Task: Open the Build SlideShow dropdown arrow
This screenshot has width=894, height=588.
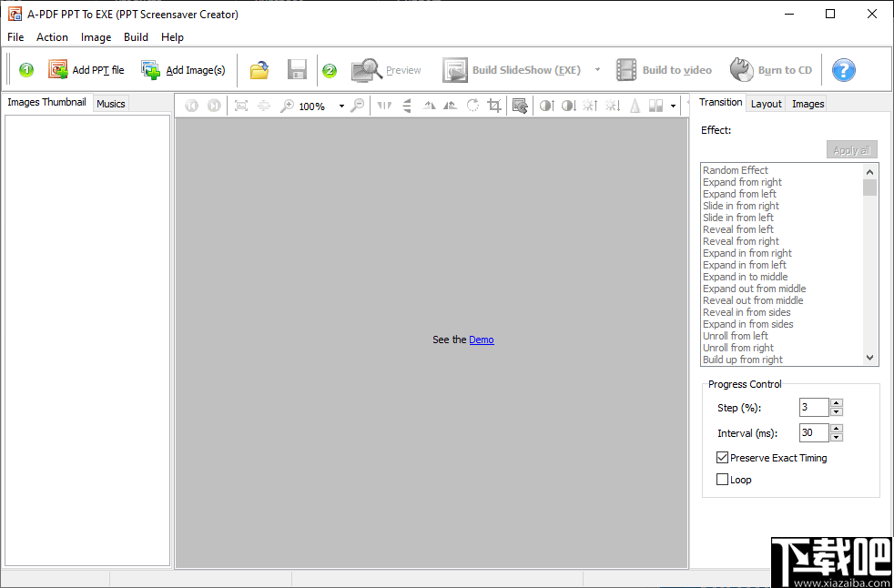Action: click(x=598, y=69)
